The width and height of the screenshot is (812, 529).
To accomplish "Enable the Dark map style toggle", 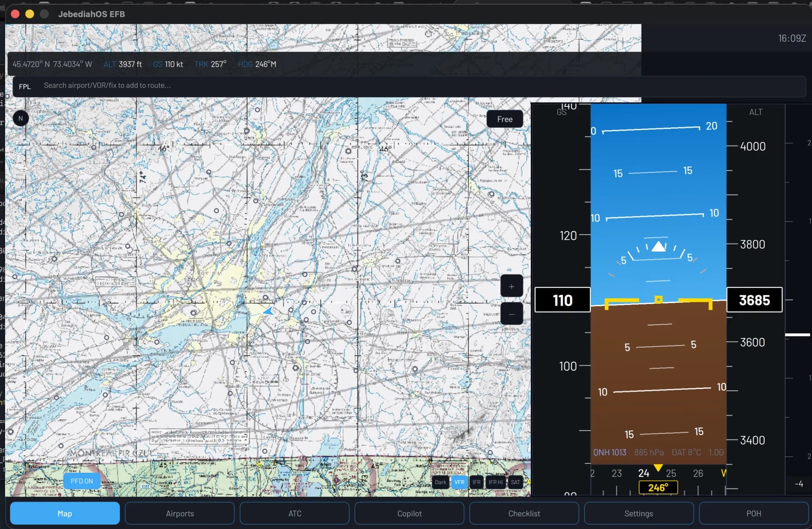I will coord(440,482).
